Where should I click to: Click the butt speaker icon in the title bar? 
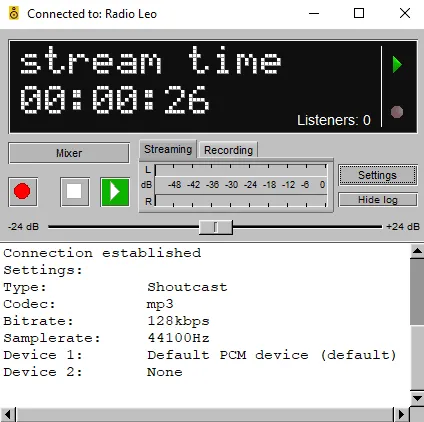click(x=14, y=14)
